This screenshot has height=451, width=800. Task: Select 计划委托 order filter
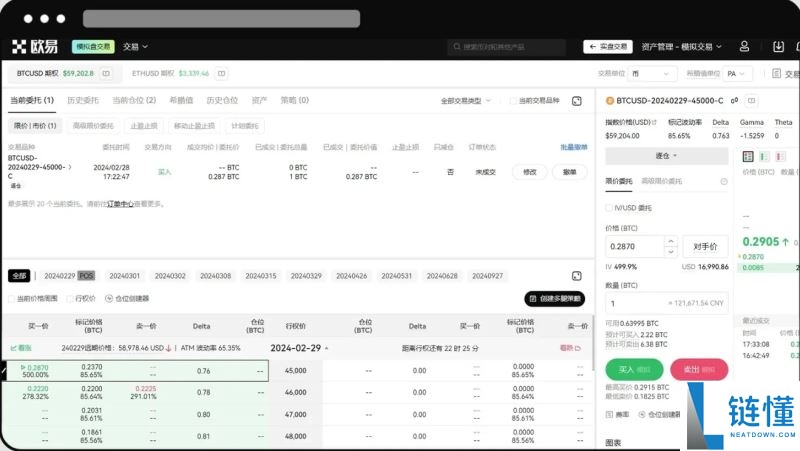pyautogui.click(x=245, y=126)
